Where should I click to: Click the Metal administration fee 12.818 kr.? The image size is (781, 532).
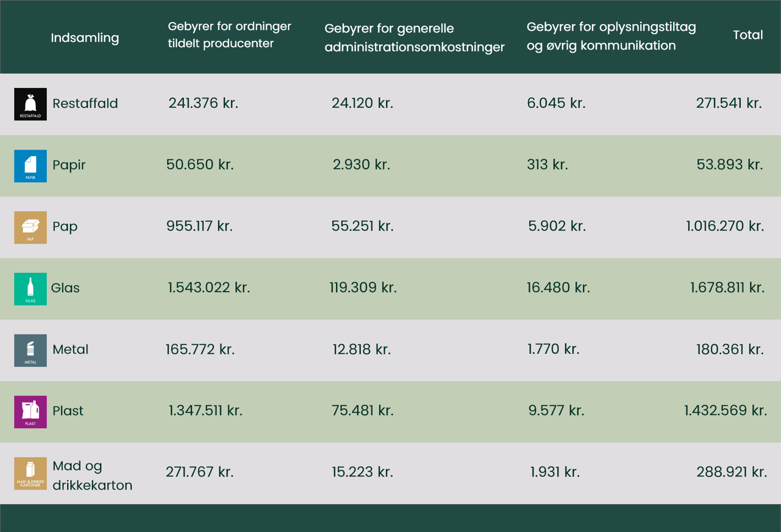(361, 349)
